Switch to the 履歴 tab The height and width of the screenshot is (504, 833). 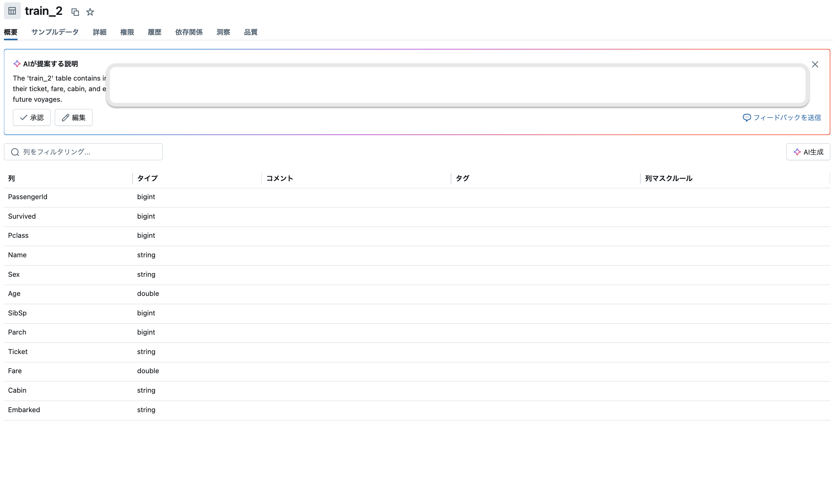point(155,32)
